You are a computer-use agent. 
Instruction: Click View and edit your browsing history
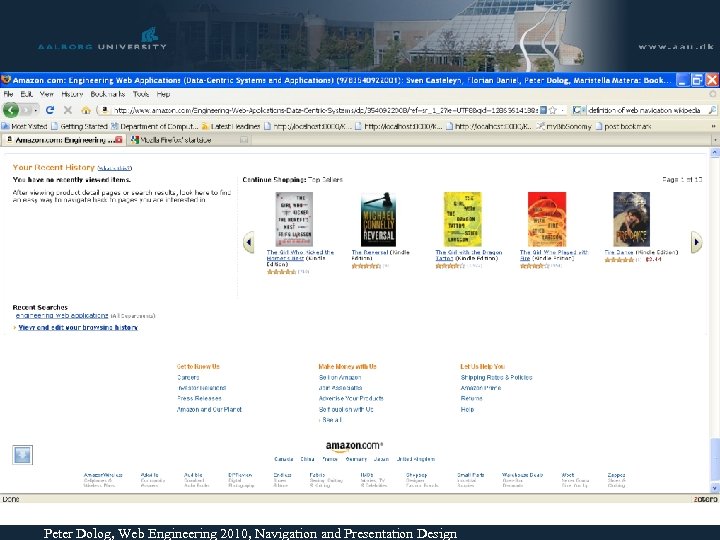(x=78, y=327)
